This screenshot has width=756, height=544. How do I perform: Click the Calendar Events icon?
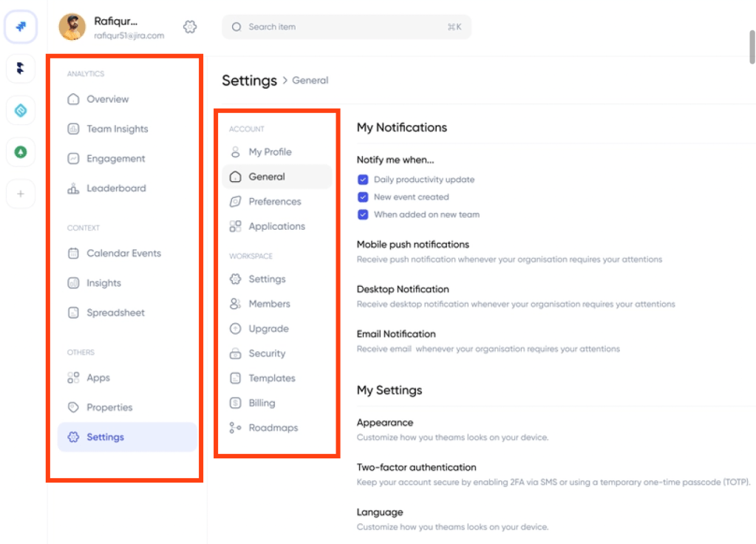click(73, 254)
